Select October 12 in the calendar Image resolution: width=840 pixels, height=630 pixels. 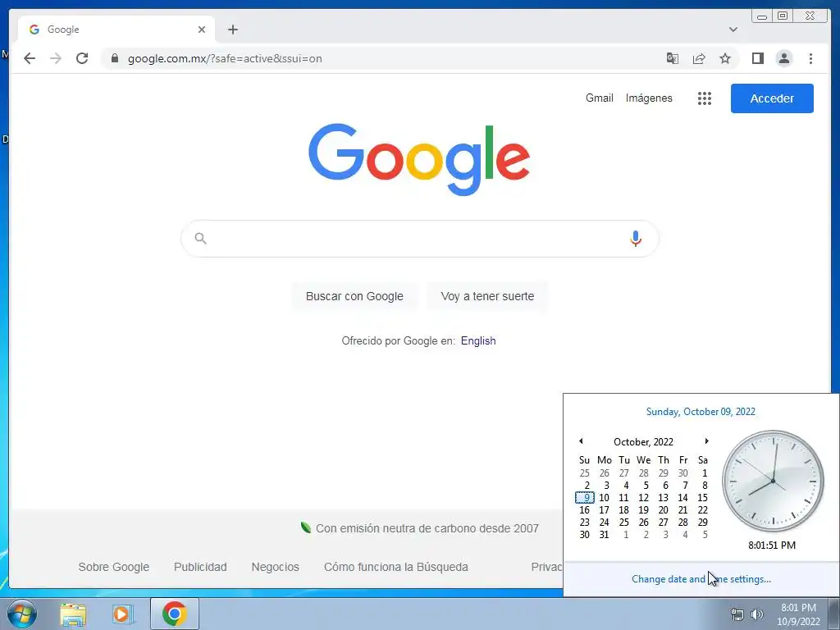pos(643,498)
